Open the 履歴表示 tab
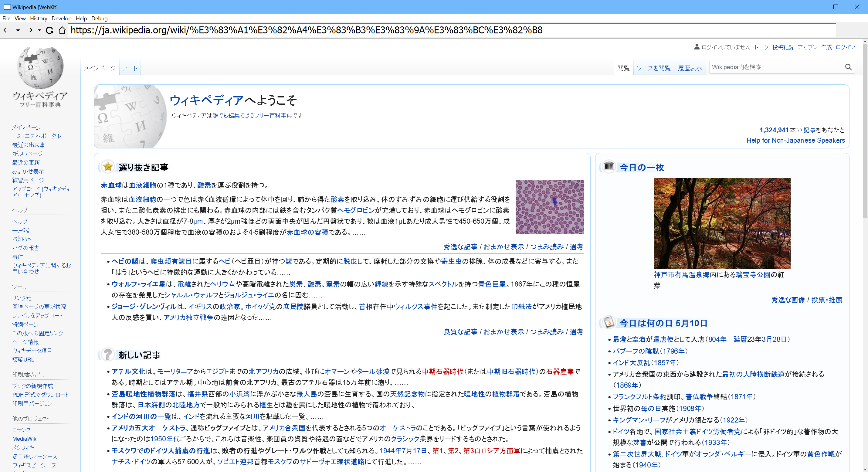 690,68
